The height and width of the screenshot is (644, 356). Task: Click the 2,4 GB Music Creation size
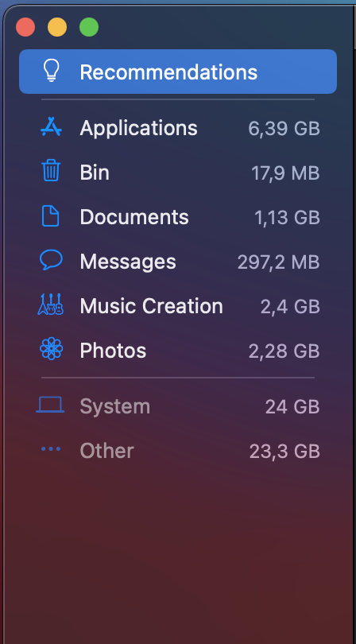pyautogui.click(x=290, y=307)
